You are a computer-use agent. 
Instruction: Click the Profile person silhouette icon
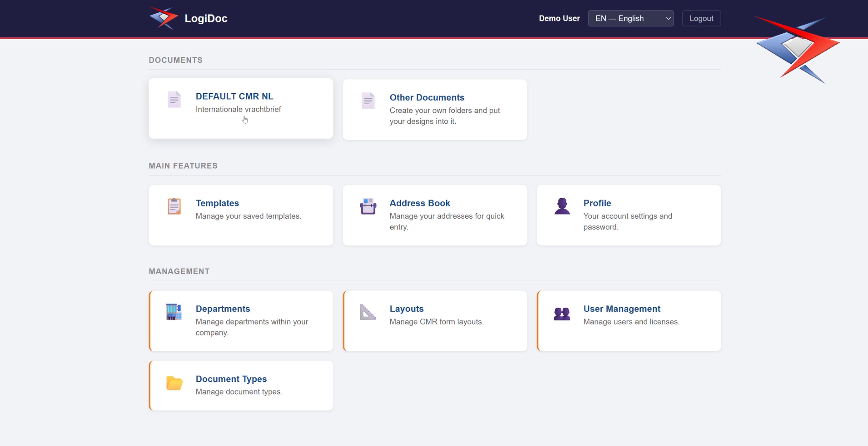562,206
